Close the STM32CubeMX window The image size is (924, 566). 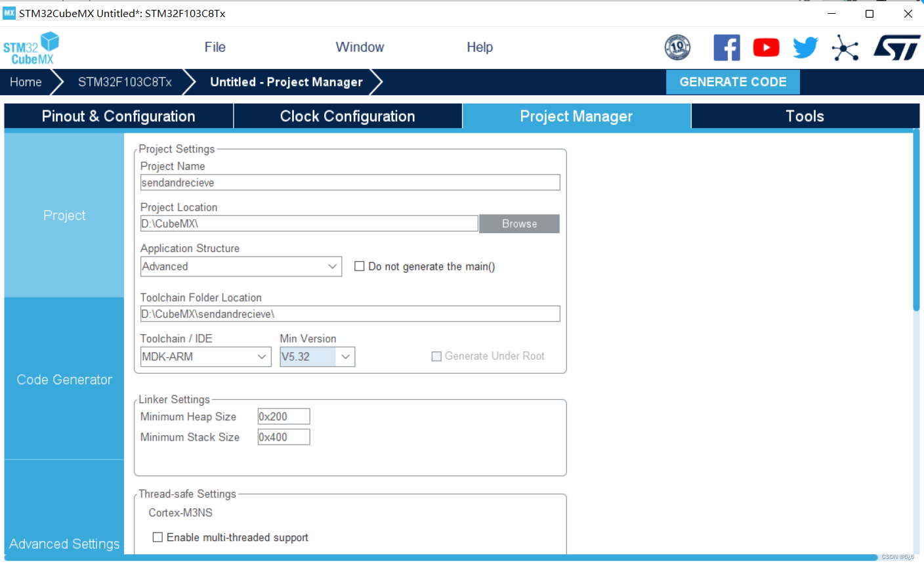click(908, 13)
